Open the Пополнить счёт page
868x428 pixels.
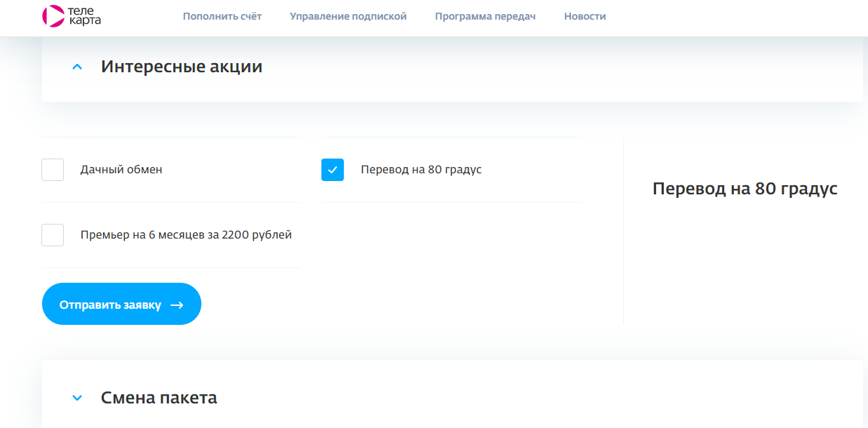click(222, 16)
